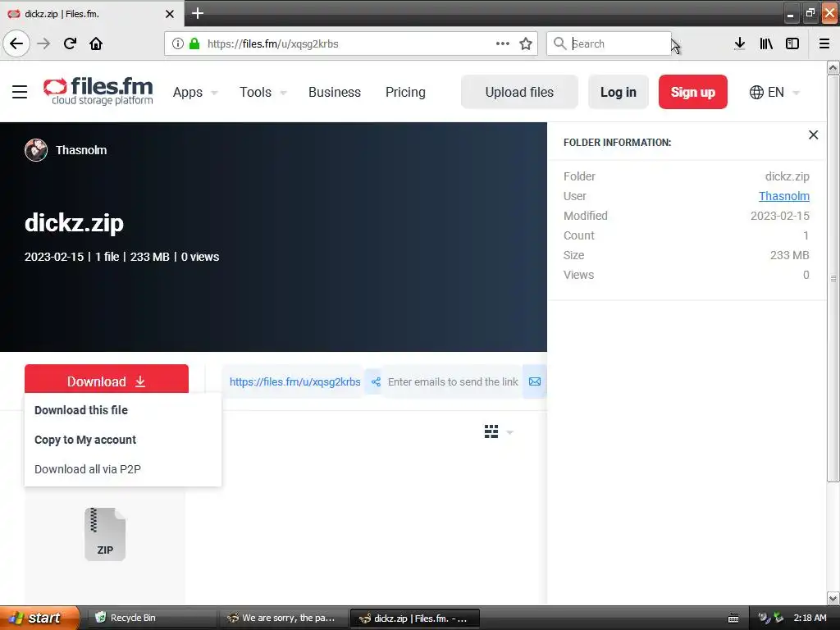Open the browser home page
Viewport: 840px width, 630px height.
tap(96, 43)
